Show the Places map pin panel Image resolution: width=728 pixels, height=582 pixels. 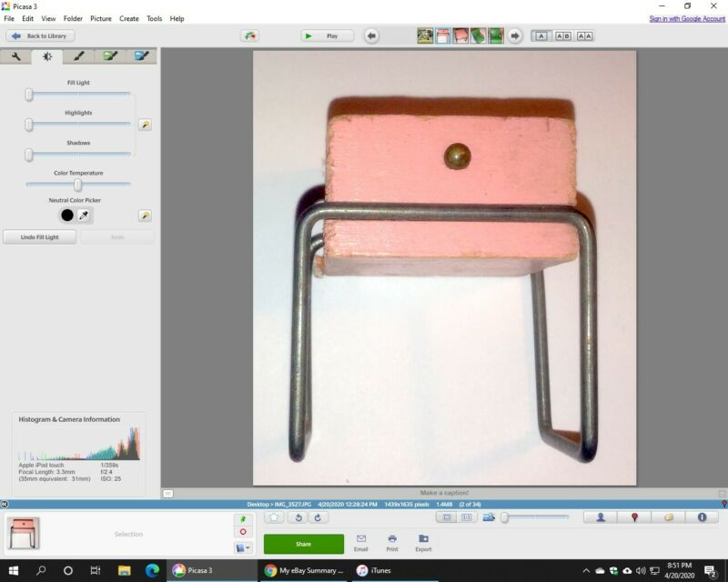(634, 517)
